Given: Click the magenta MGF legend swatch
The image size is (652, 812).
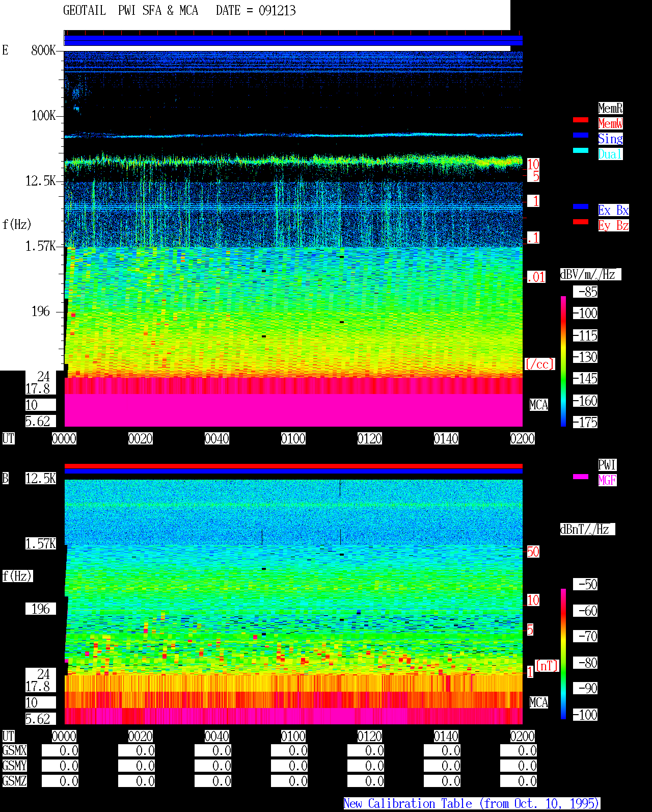Looking at the screenshot, I should tap(581, 477).
